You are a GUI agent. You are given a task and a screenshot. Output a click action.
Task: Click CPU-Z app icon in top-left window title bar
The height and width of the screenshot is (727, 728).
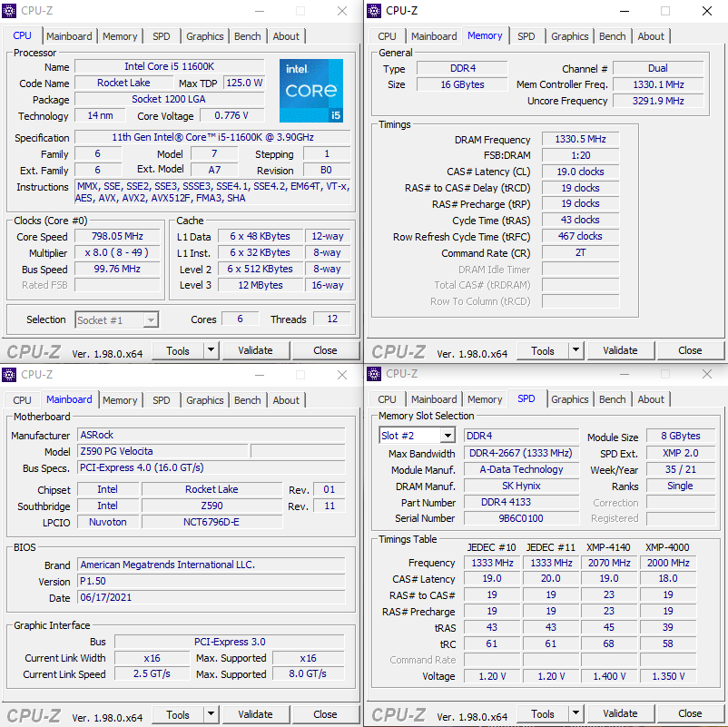[9, 10]
